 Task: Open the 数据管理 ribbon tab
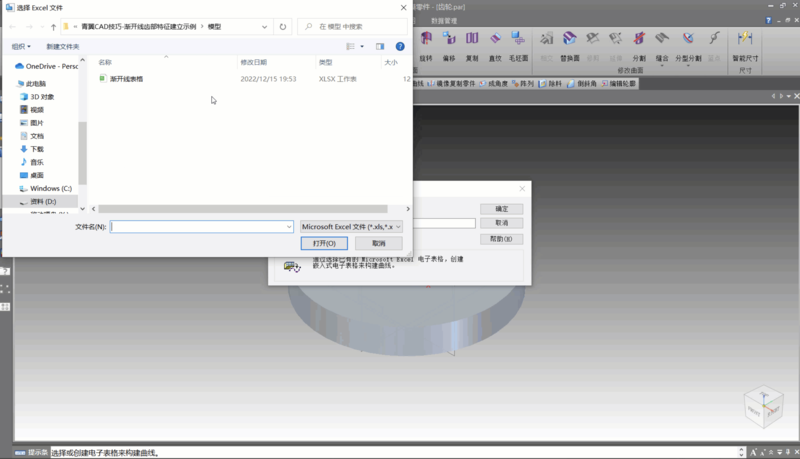click(x=446, y=20)
